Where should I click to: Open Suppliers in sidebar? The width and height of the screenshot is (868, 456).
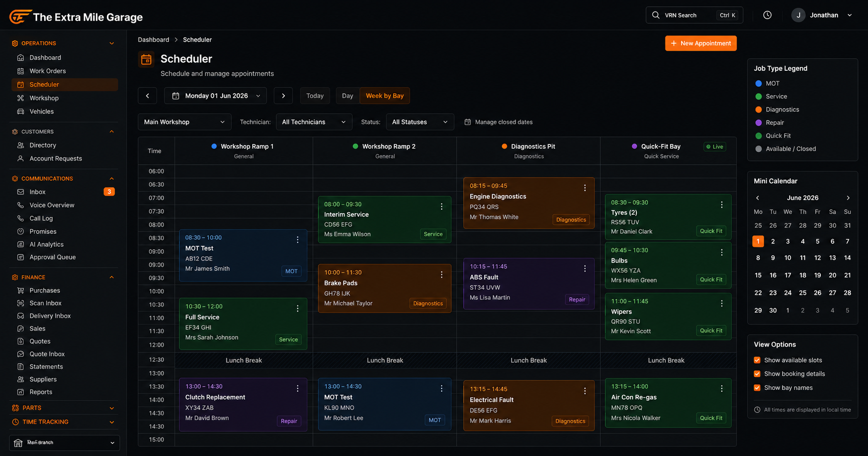[x=43, y=379]
